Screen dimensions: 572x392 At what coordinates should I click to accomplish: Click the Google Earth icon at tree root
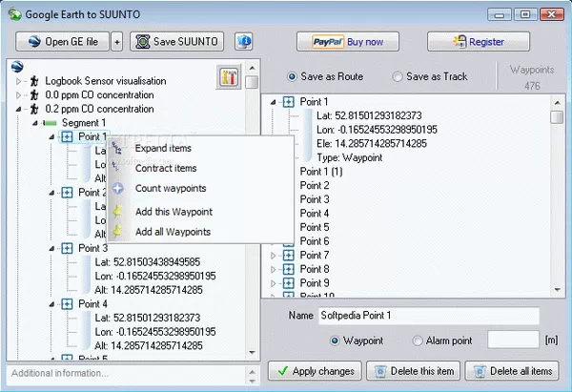pyautogui.click(x=16, y=68)
